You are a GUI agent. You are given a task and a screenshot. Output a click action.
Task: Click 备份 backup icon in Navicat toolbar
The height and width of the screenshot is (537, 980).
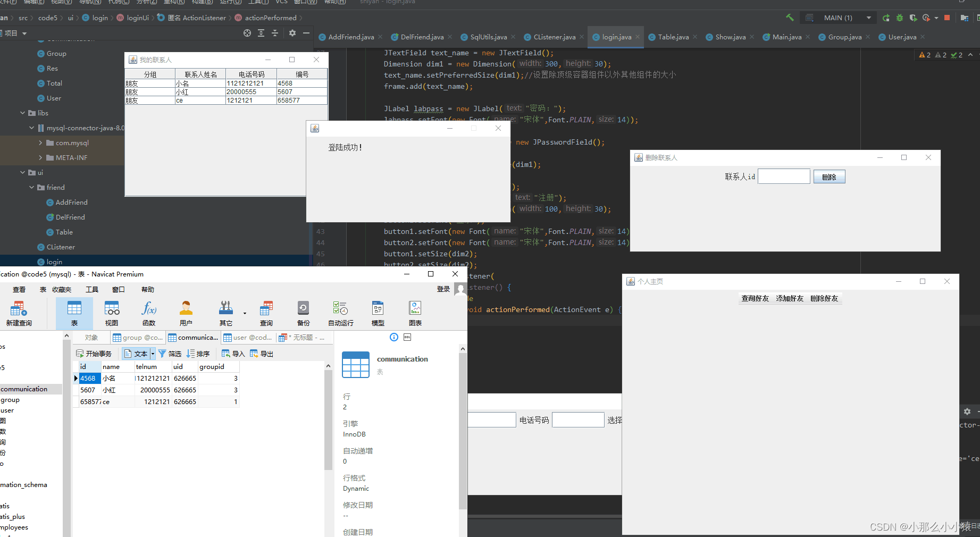click(304, 314)
